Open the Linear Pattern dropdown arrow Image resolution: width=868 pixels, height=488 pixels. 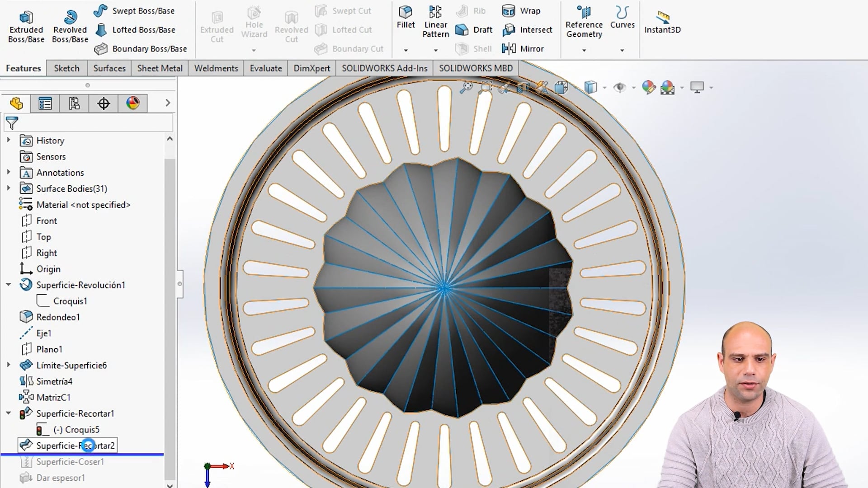click(x=435, y=50)
